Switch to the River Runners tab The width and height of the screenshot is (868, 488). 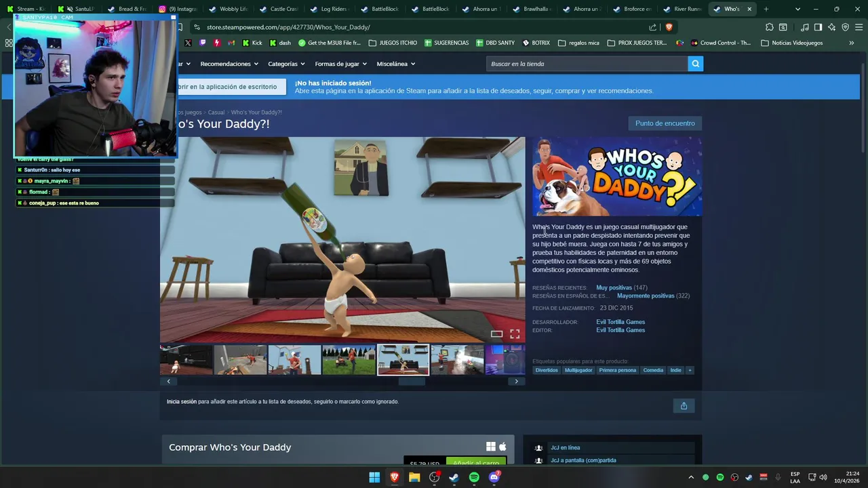tap(682, 9)
